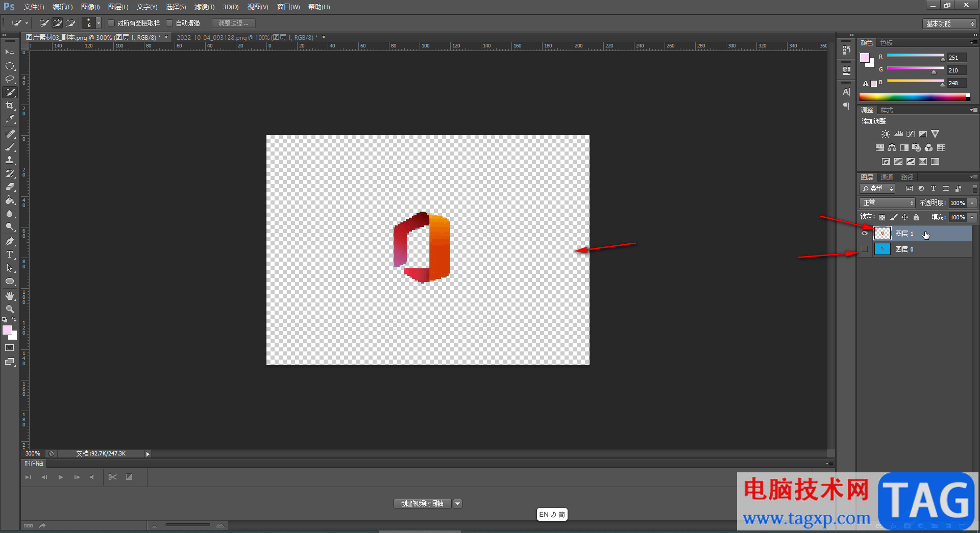
Task: Add a Color Balance adjustment
Action: 892,148
